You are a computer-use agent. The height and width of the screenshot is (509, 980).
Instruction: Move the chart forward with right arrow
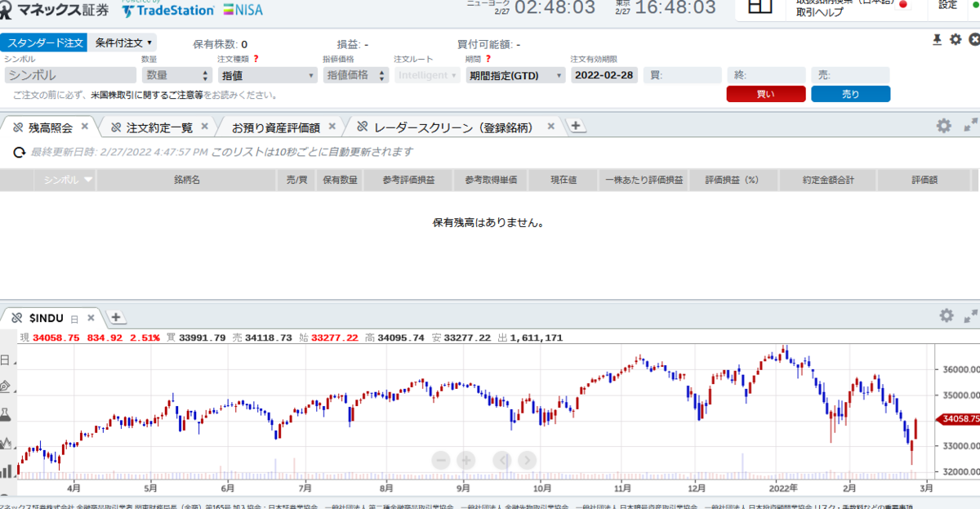coord(527,461)
